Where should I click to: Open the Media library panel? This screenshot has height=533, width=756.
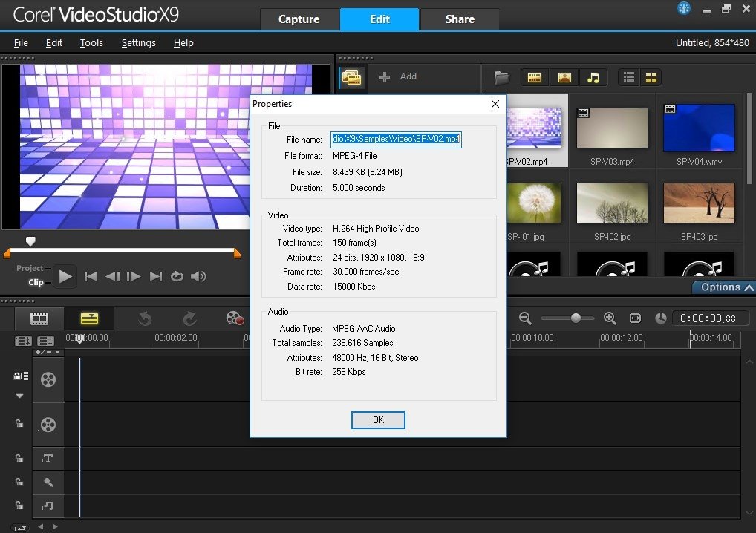pos(351,77)
